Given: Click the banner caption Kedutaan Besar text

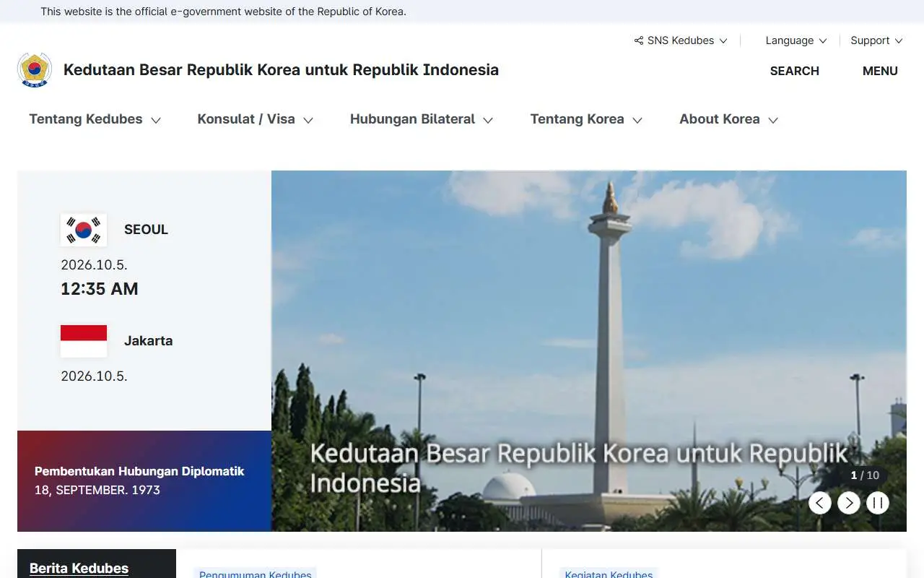Looking at the screenshot, I should click(x=579, y=467).
